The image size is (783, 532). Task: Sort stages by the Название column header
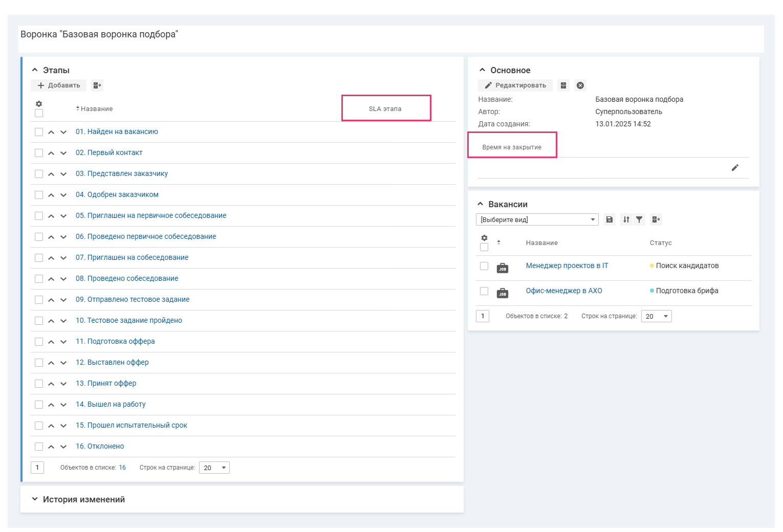coord(96,109)
